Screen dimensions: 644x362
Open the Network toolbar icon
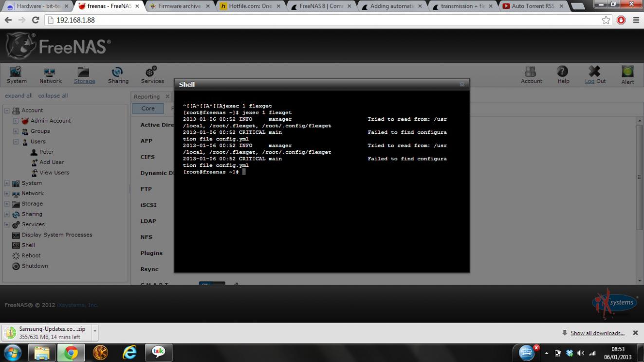pos(51,74)
